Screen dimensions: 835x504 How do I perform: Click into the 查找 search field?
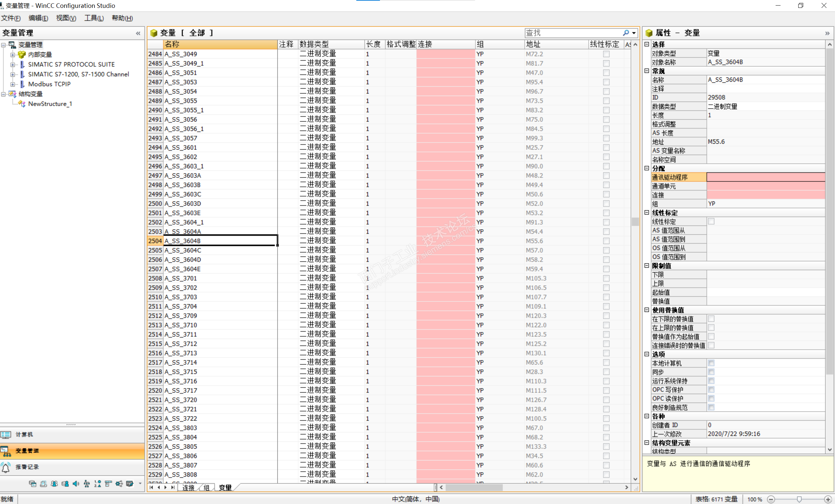[573, 33]
